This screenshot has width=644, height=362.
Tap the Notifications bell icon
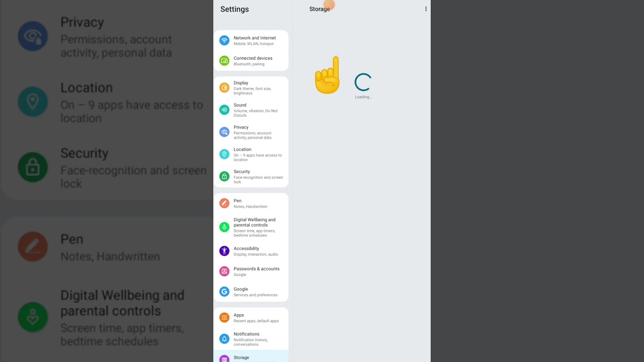click(224, 339)
